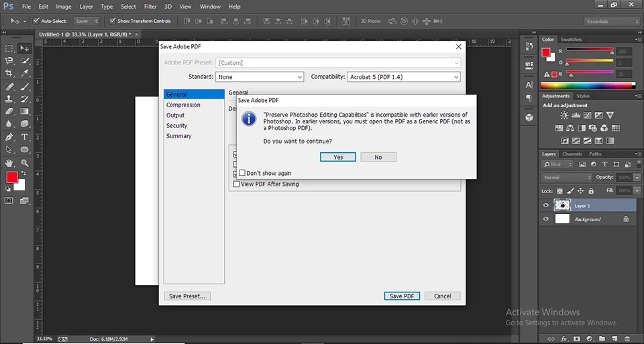Add a Color Balance adjustment
This screenshot has width=644, height=344.
click(x=570, y=128)
